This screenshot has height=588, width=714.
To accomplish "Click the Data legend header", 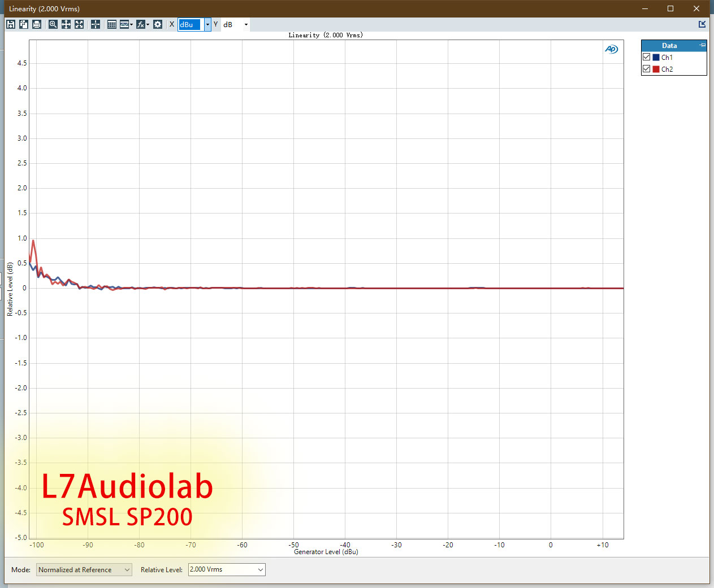I will 669,45.
